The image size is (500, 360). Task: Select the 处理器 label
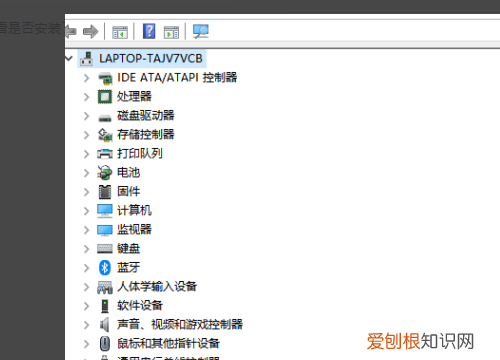(x=134, y=97)
